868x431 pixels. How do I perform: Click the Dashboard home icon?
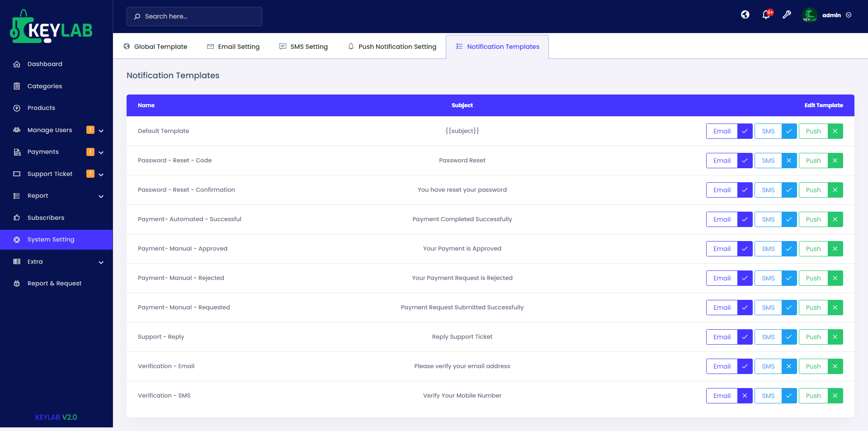coord(17,64)
